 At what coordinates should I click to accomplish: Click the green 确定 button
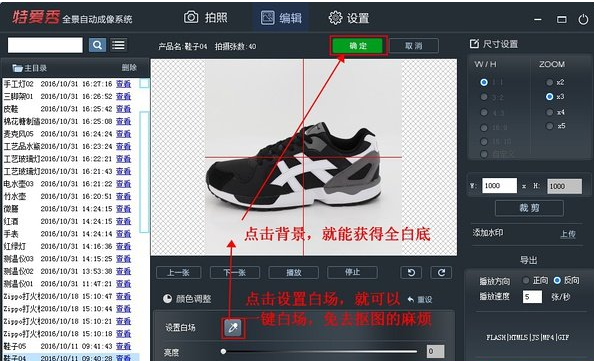point(358,46)
